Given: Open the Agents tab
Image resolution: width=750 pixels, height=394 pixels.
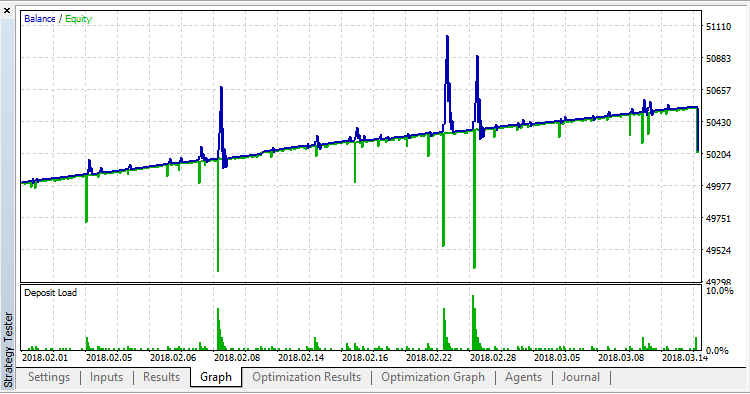Looking at the screenshot, I should point(523,377).
